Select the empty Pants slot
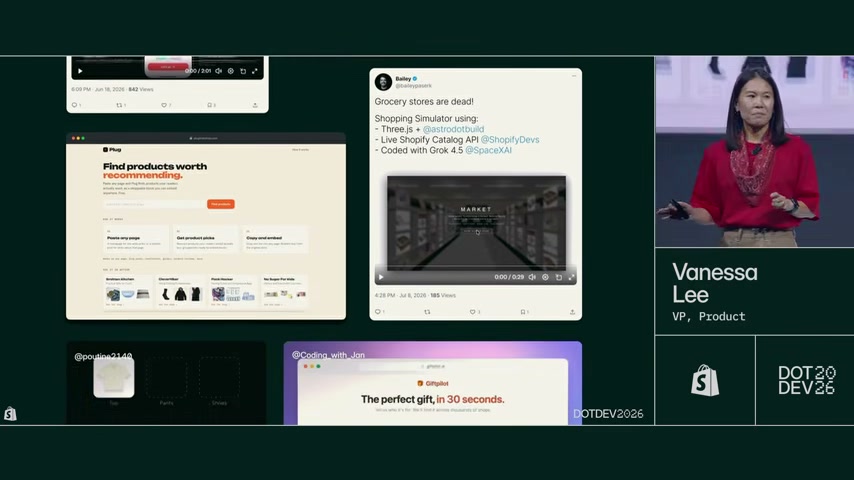 tap(166, 377)
